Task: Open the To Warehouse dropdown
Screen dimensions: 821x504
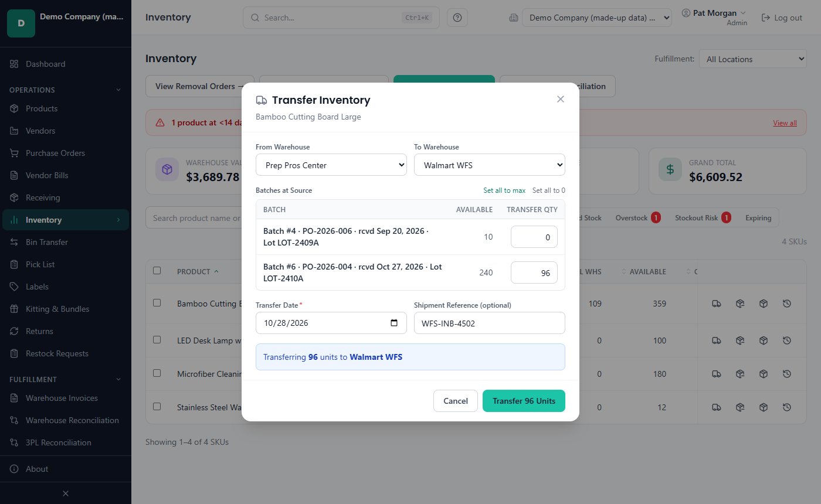Action: [490, 165]
